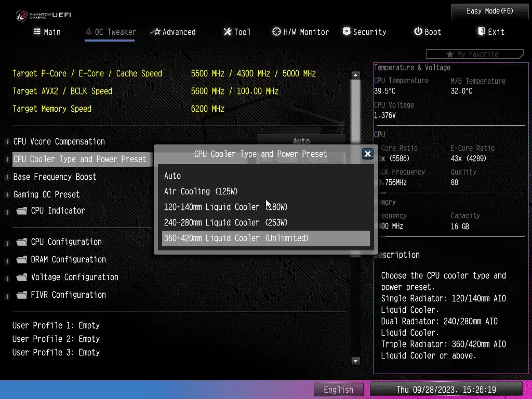Screen dimensions: 532x399
Task: Click the H/W Monitor gauge icon
Action: 276,32
